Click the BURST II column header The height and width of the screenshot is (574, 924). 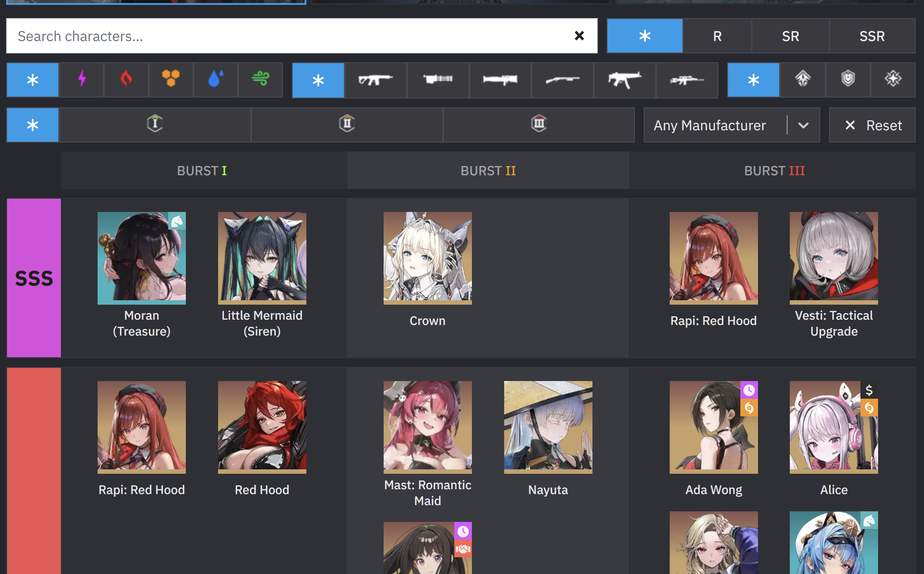488,171
